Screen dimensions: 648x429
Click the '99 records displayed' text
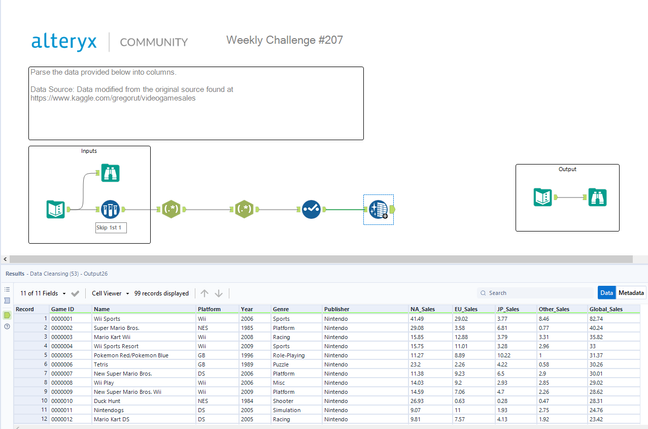[x=162, y=293]
